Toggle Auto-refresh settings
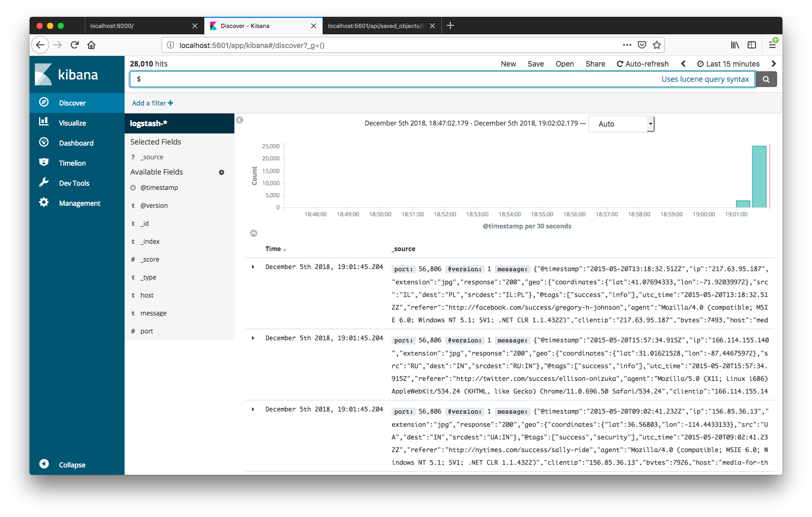 tap(643, 64)
